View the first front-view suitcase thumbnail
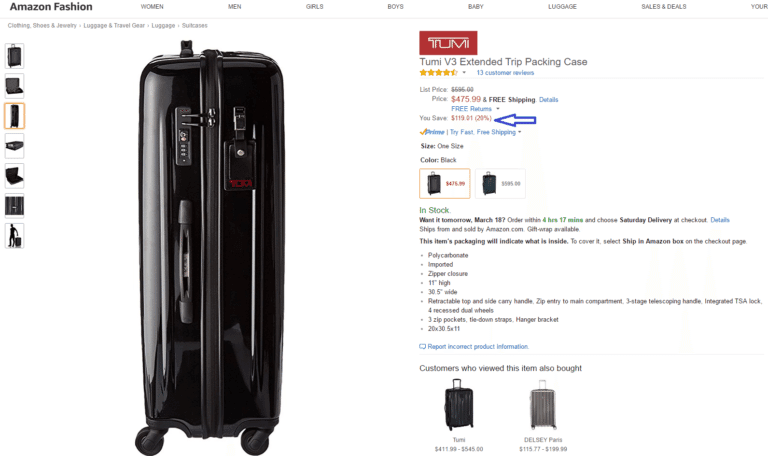 [15, 56]
